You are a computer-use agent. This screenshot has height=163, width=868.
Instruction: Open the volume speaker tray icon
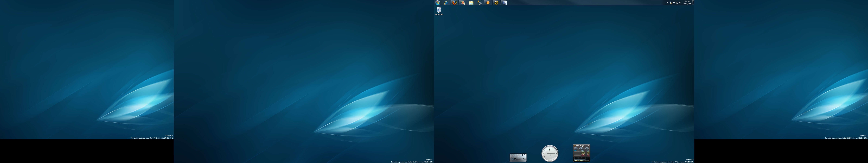coord(680,3)
